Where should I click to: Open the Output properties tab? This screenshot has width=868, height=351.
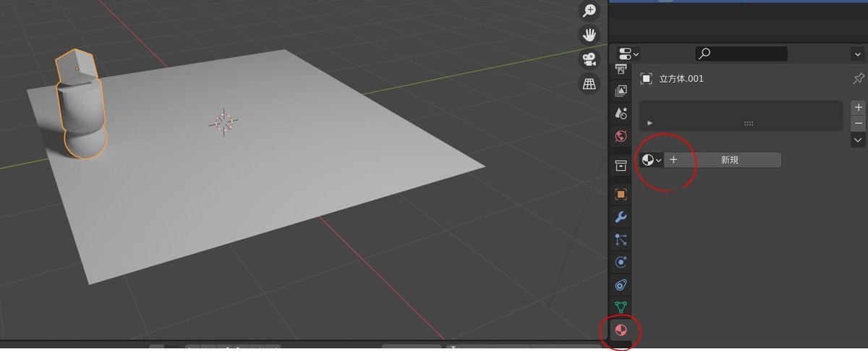tap(621, 69)
